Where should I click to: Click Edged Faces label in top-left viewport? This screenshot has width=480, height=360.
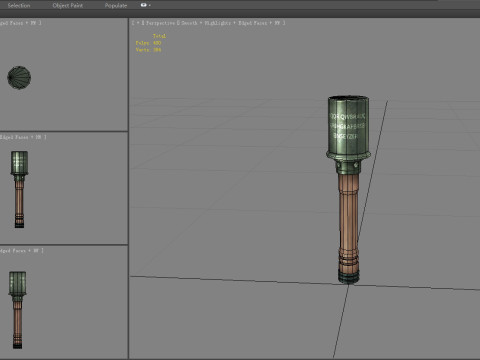12,23
